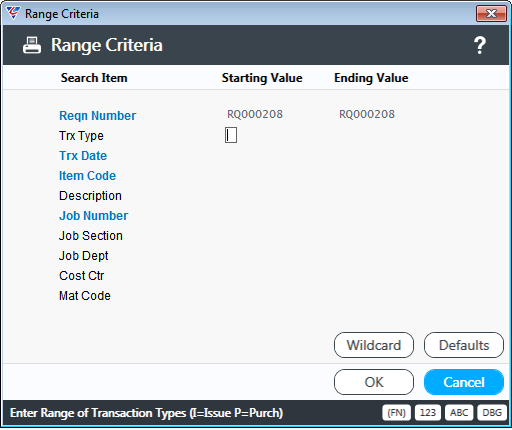Click the DBG debug indicator
Screen dimensions: 512x430
click(x=492, y=413)
